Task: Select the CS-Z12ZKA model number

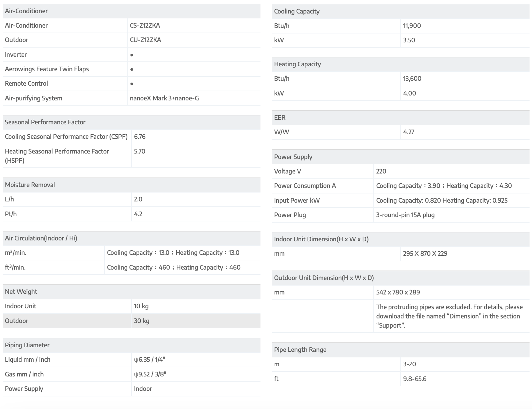Action: [x=145, y=25]
